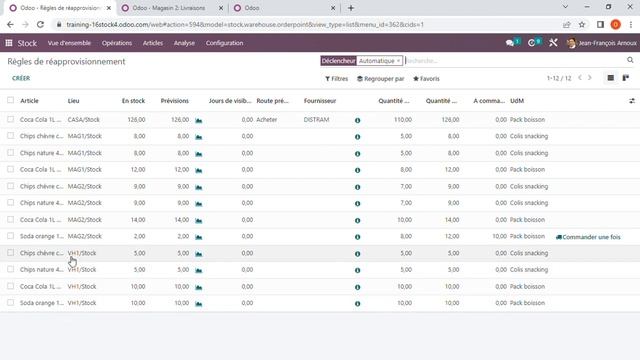Open the Opérations menu
640x360 pixels.
(117, 43)
